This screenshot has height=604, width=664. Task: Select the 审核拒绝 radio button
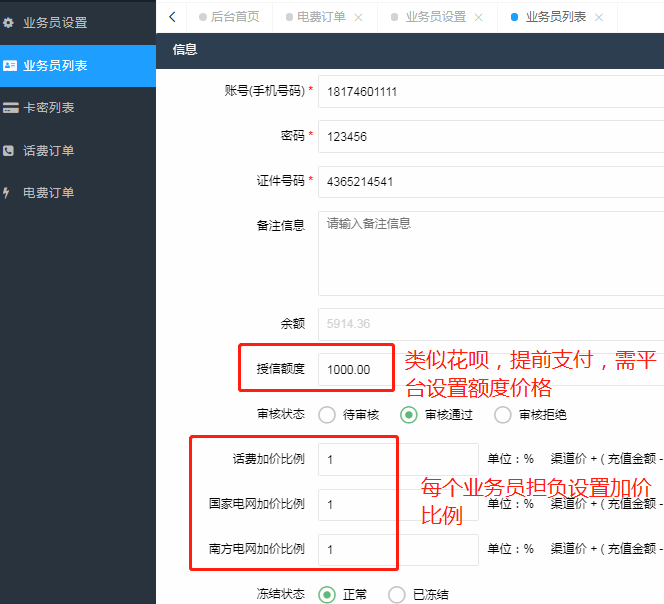(503, 415)
